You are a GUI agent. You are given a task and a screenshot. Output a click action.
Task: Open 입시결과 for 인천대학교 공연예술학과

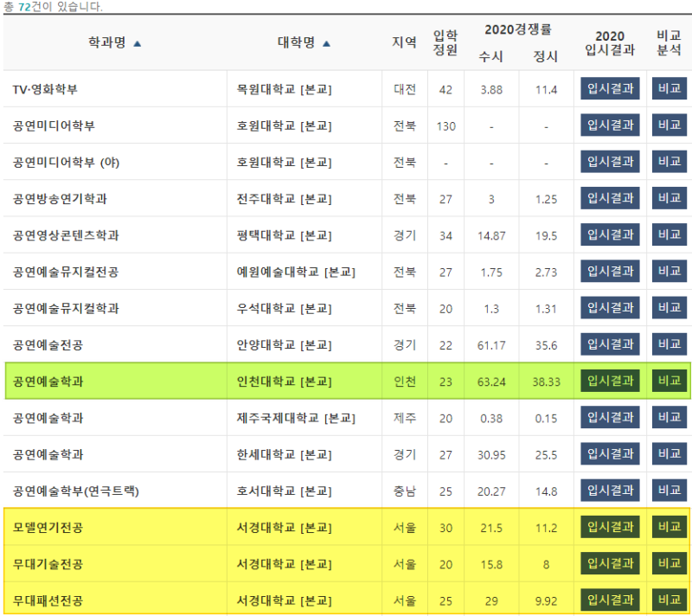pyautogui.click(x=610, y=381)
